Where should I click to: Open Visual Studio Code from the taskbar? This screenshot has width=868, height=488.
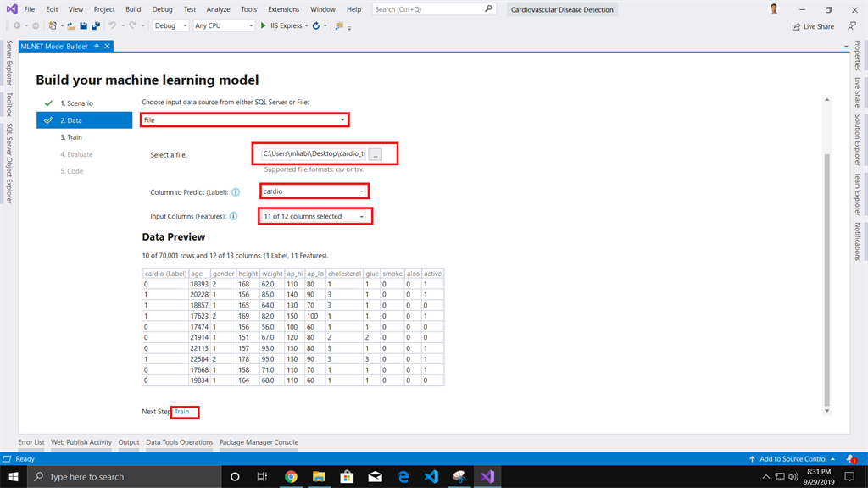click(431, 477)
